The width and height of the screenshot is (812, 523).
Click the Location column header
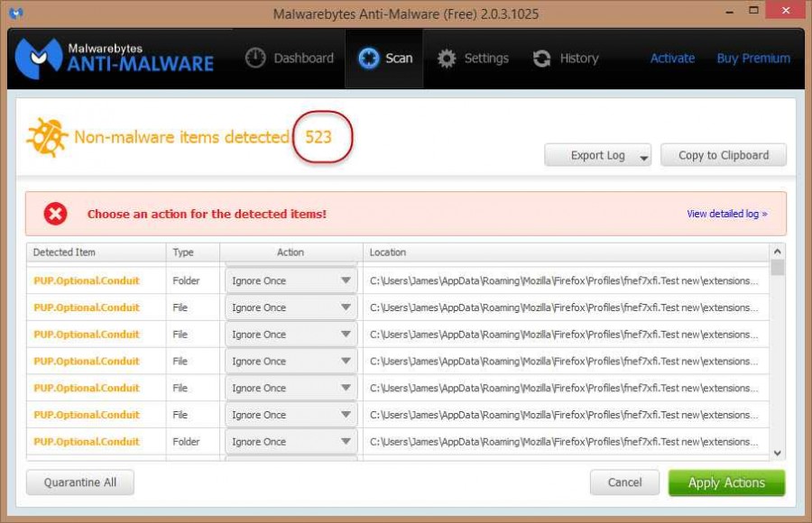click(566, 252)
